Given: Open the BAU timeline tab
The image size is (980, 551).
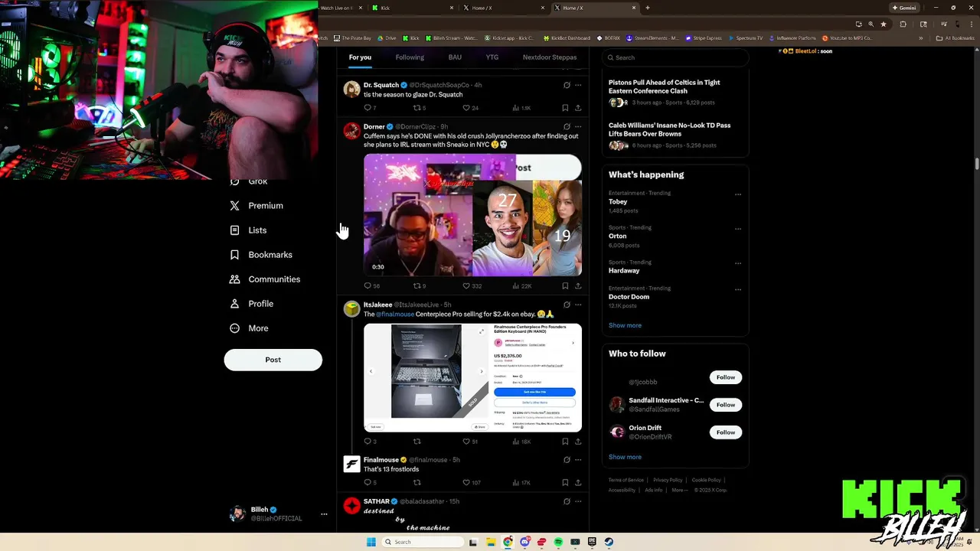Looking at the screenshot, I should (x=455, y=57).
